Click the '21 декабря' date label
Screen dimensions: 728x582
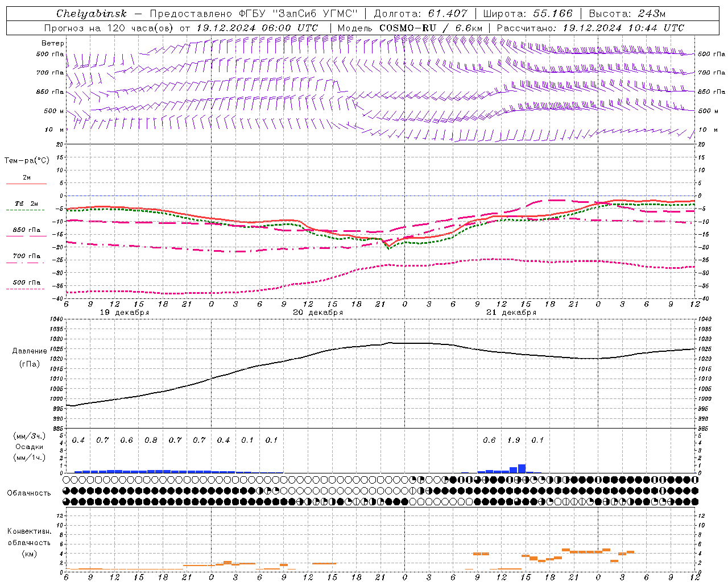tap(511, 313)
